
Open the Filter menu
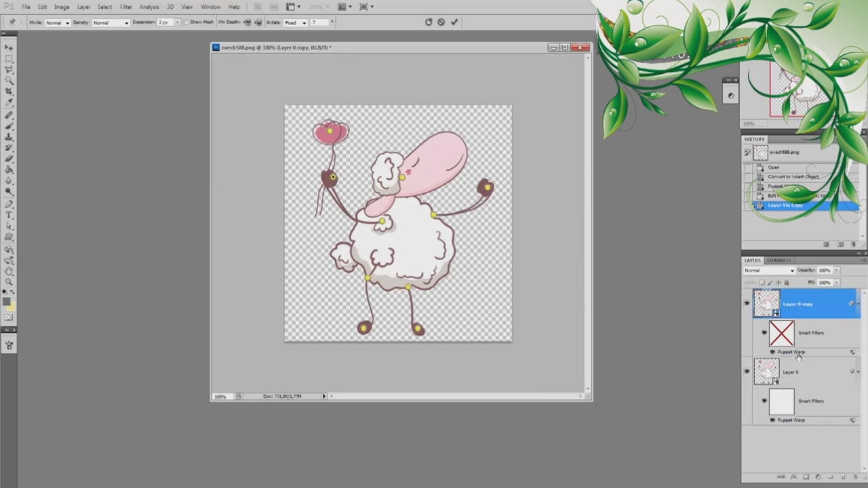125,7
